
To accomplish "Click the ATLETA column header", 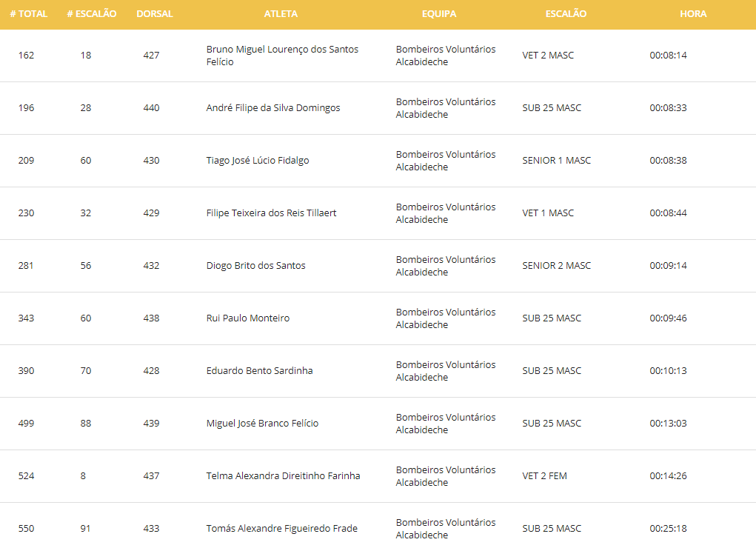I will pos(281,14).
